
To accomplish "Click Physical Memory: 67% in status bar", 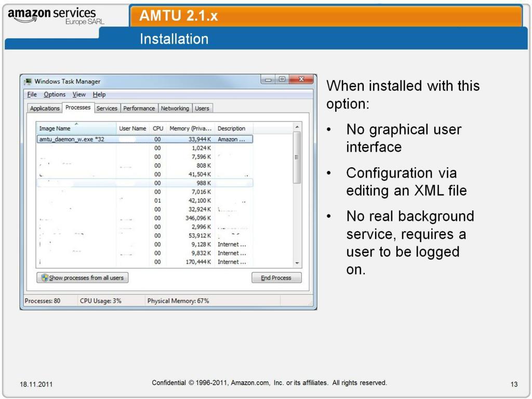I will point(178,301).
